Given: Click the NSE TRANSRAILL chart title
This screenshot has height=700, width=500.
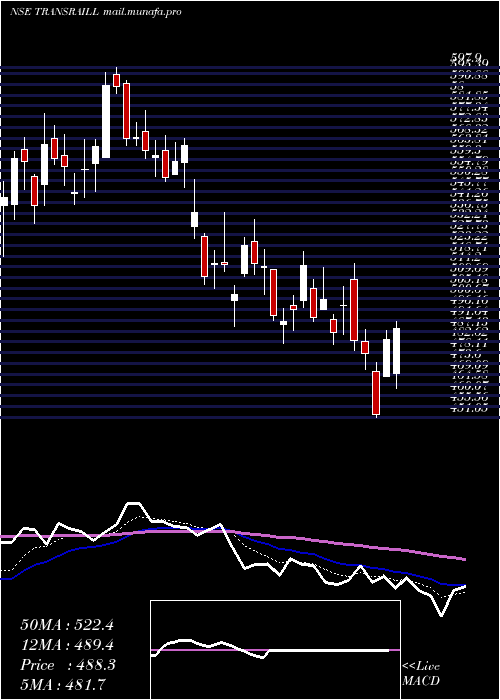Looking at the screenshot, I should click(x=54, y=12).
